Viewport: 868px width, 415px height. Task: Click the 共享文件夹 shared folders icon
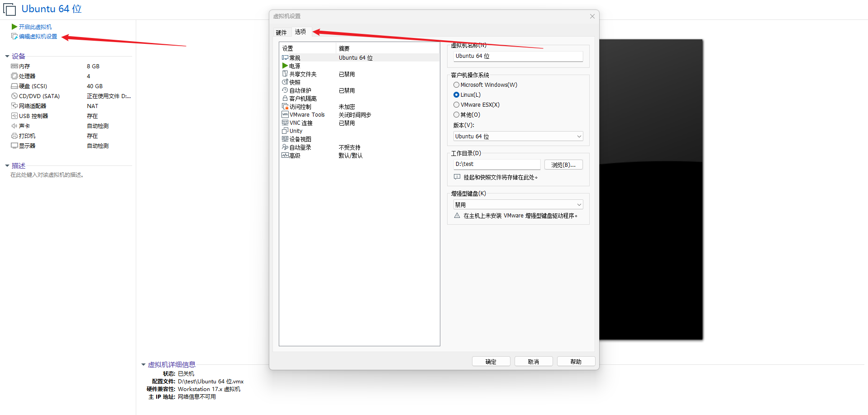[285, 74]
